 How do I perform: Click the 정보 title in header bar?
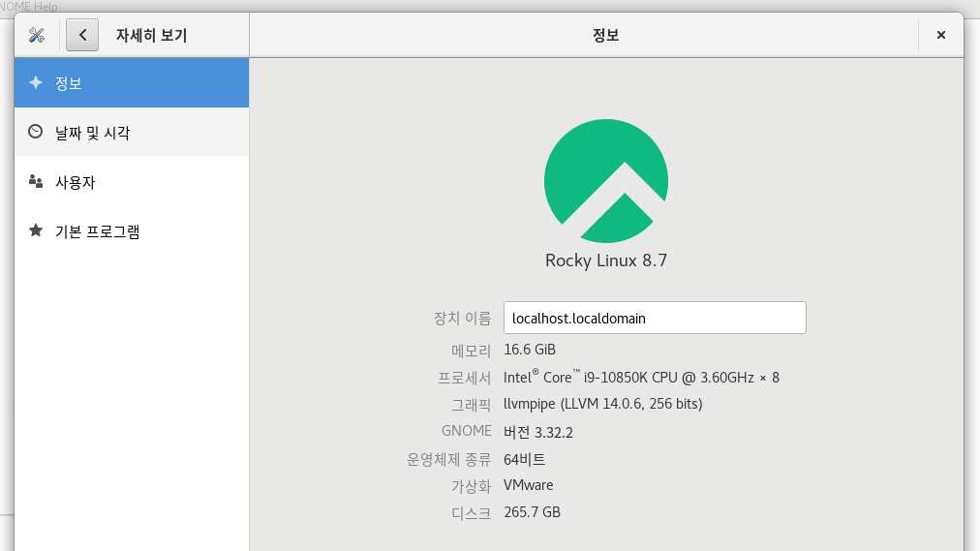point(605,35)
